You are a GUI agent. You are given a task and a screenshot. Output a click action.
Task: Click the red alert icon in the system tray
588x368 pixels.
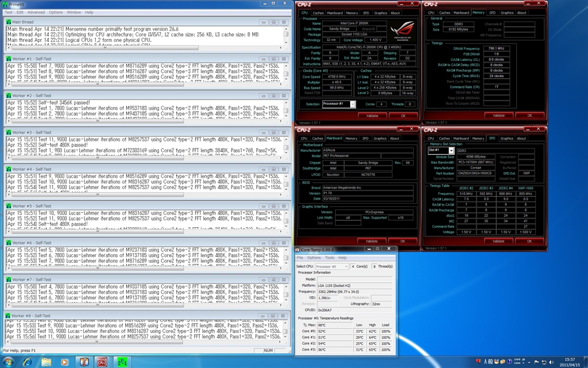pos(478,362)
